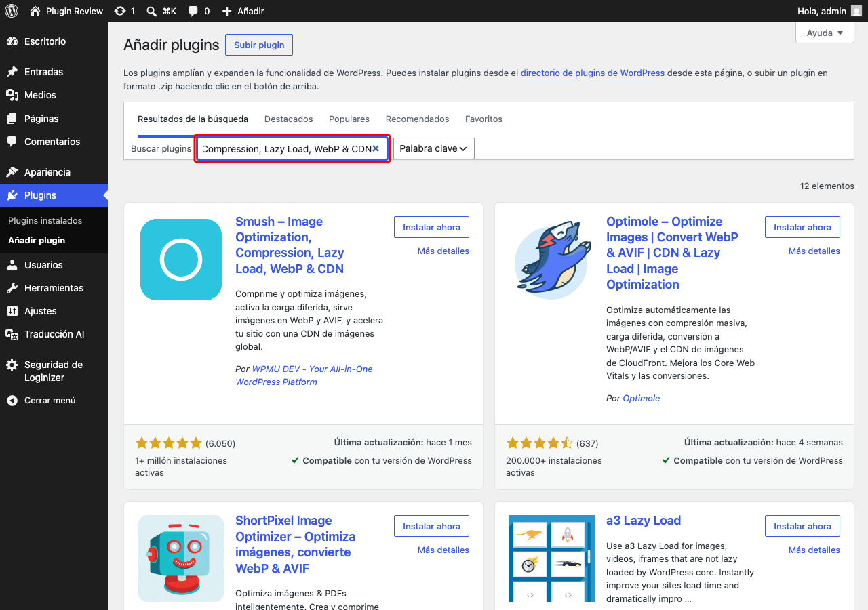
Task: Click the '12 elementos' results count
Action: pyautogui.click(x=827, y=186)
